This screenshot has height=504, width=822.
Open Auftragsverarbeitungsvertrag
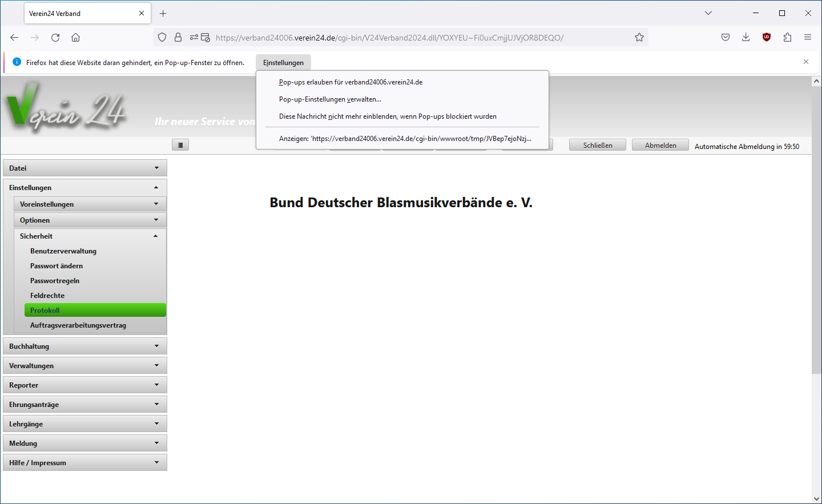pyautogui.click(x=78, y=325)
